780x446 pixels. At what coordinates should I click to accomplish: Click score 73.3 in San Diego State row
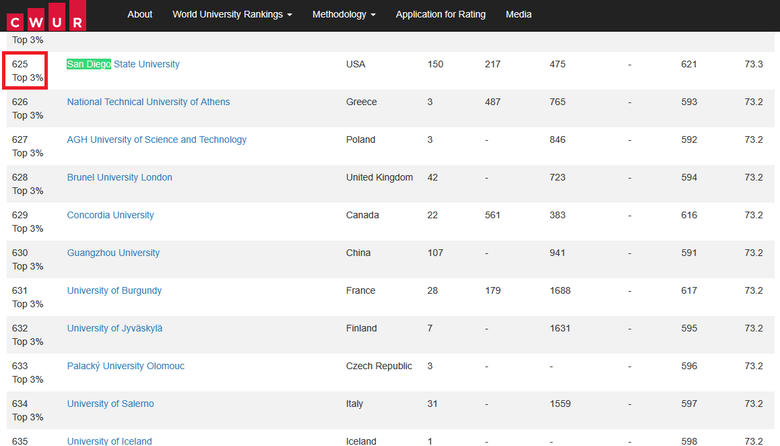754,64
